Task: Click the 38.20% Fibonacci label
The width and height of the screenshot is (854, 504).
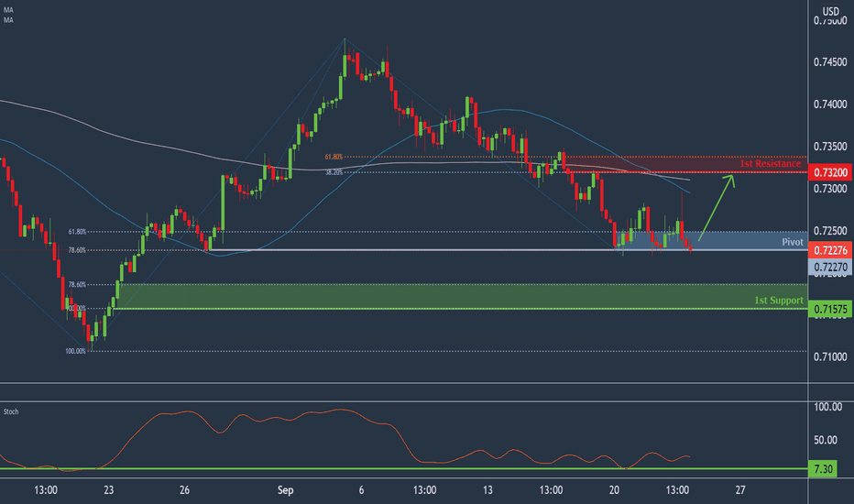Action: pyautogui.click(x=334, y=172)
